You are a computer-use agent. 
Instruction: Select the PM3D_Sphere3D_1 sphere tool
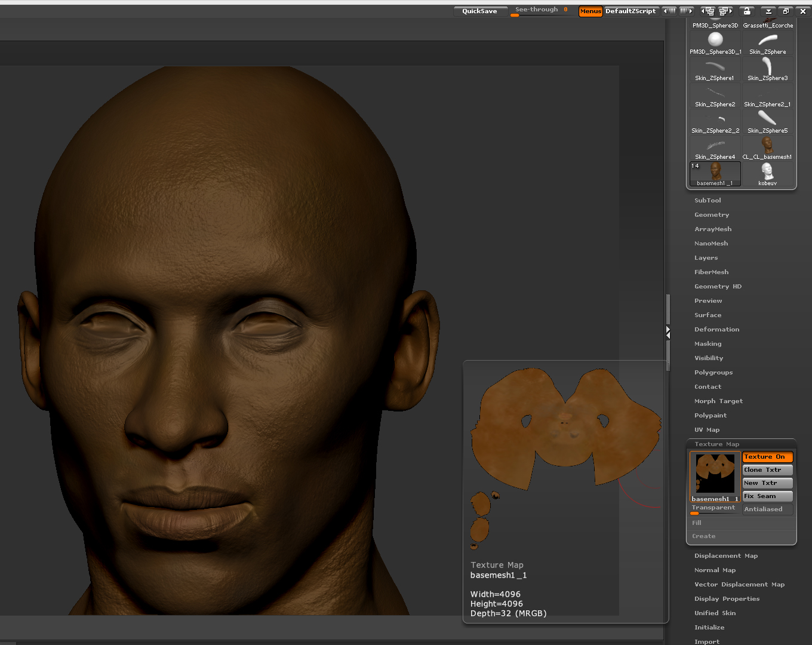click(715, 42)
